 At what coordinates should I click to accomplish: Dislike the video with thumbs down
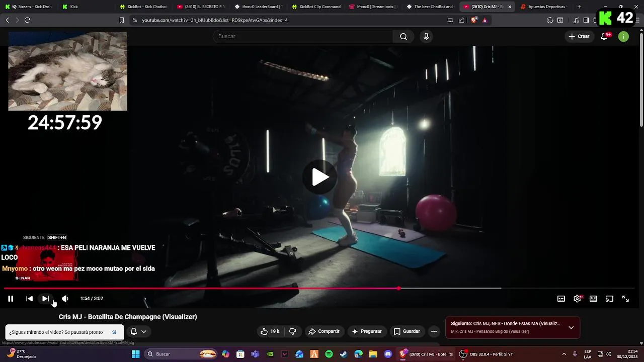point(292,331)
